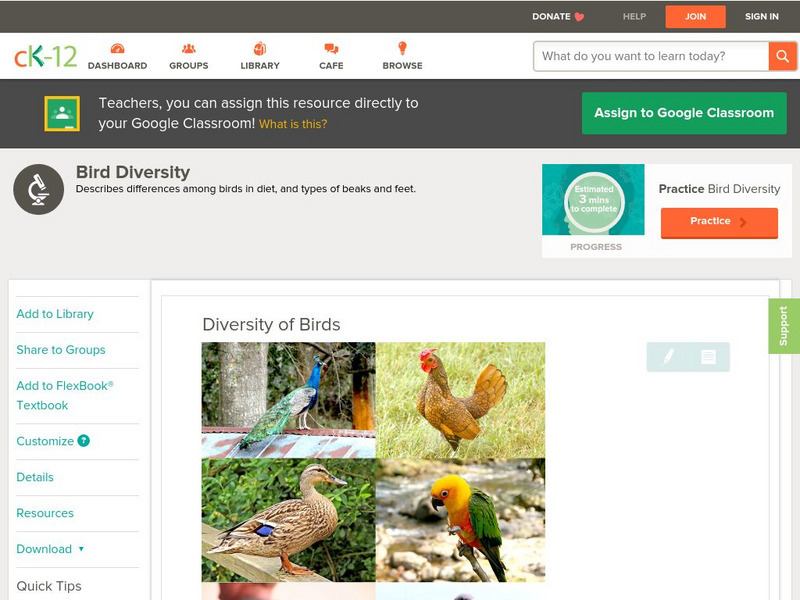The width and height of the screenshot is (800, 600).
Task: Click the Quick Tips heading
Action: click(49, 586)
